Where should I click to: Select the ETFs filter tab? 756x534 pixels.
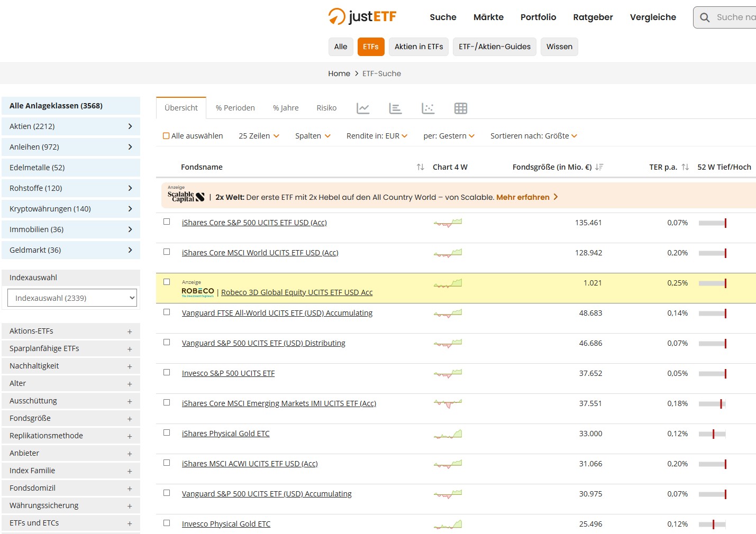pos(371,47)
